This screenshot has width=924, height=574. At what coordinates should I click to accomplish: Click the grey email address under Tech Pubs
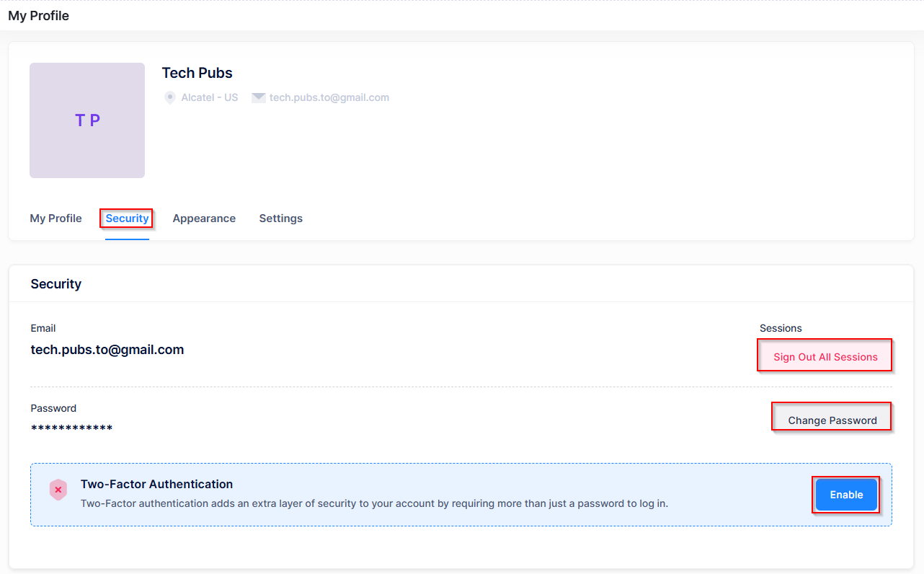pos(329,97)
